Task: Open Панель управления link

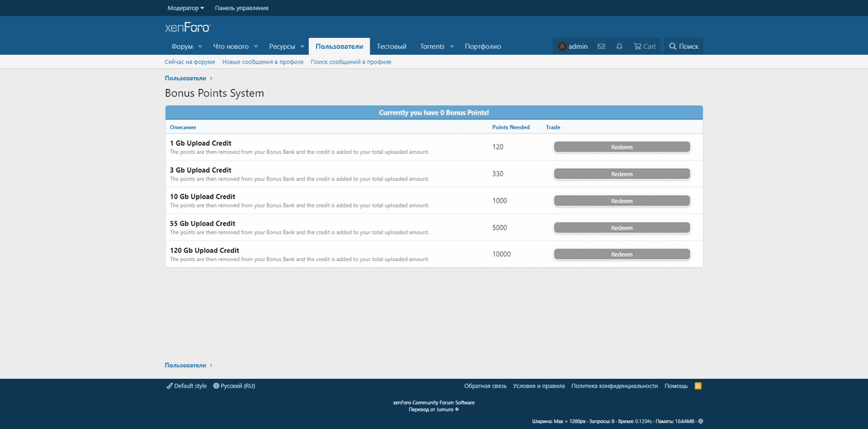Action: [241, 8]
